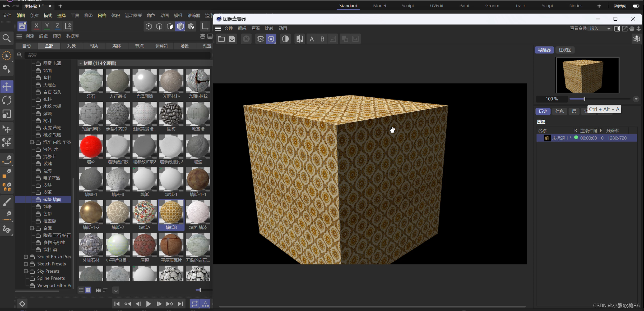The height and width of the screenshot is (311, 644).
Task: Adjust the navigator zoom slider
Action: [x=584, y=99]
